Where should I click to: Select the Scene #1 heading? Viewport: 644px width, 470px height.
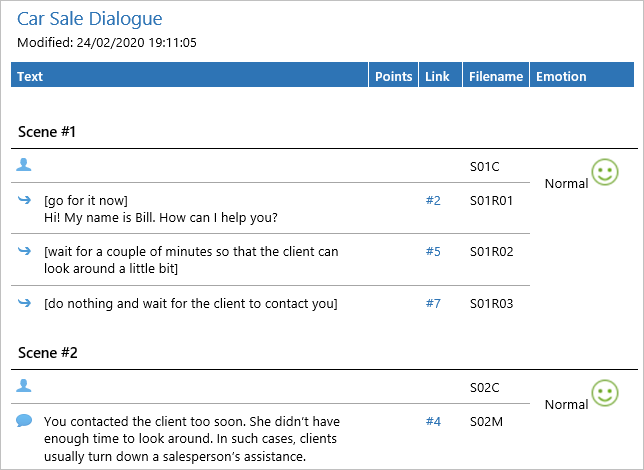pyautogui.click(x=47, y=132)
